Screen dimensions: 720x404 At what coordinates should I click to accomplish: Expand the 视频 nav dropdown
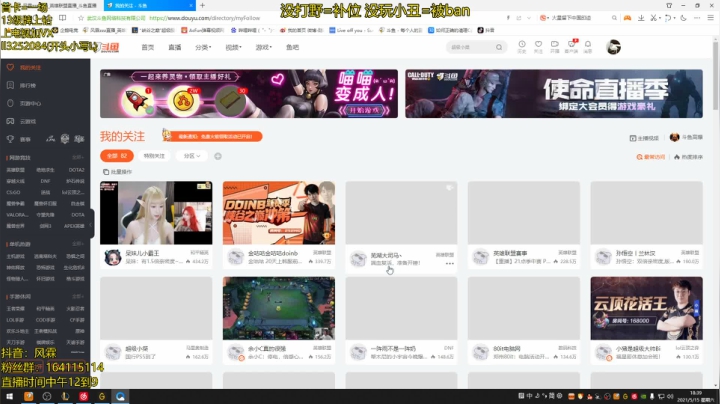click(233, 47)
